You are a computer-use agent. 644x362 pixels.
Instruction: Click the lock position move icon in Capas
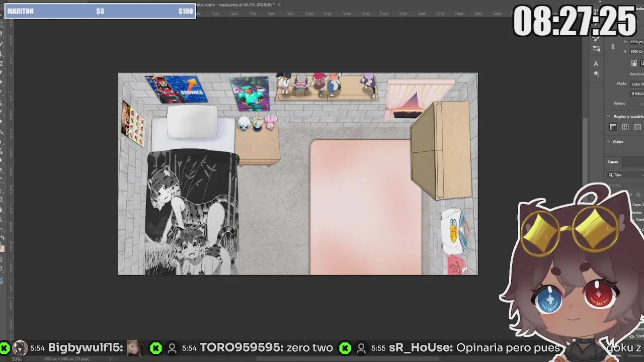pos(638,195)
